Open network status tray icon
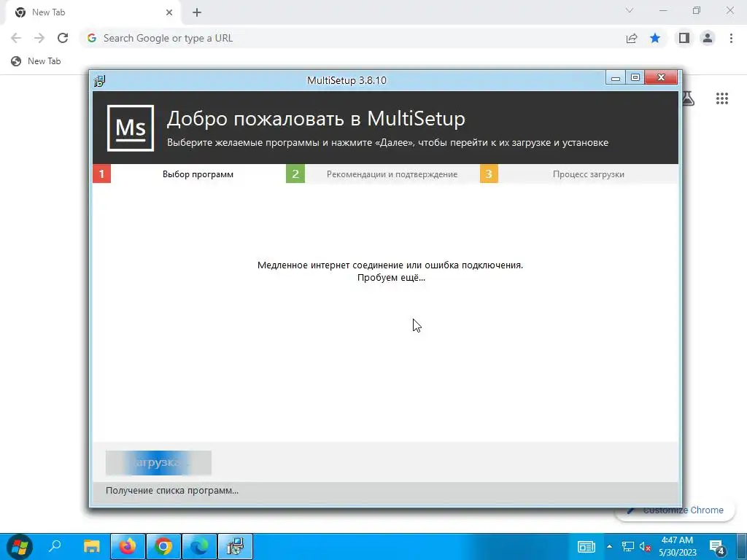Viewport: 747px width, 560px height. click(x=628, y=547)
